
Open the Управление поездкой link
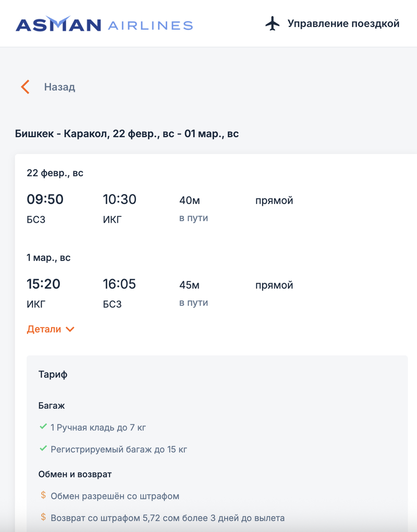click(x=344, y=23)
